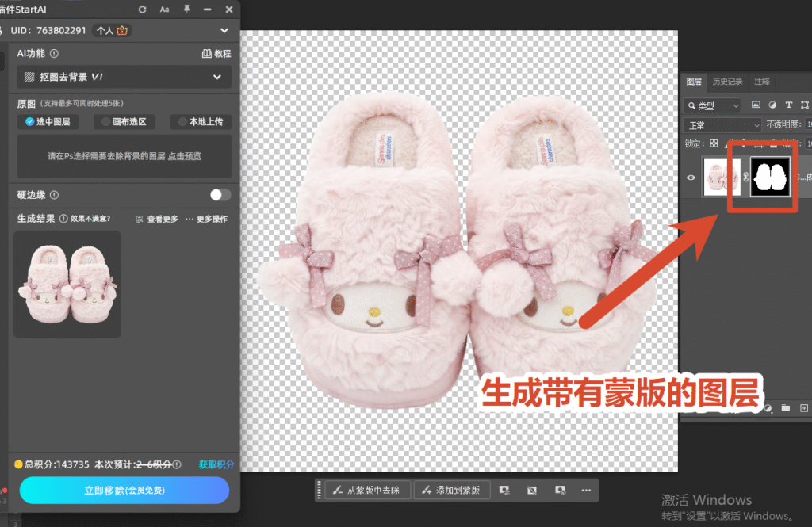
Task: Click the 个人 membership crown badge
Action: tap(112, 31)
